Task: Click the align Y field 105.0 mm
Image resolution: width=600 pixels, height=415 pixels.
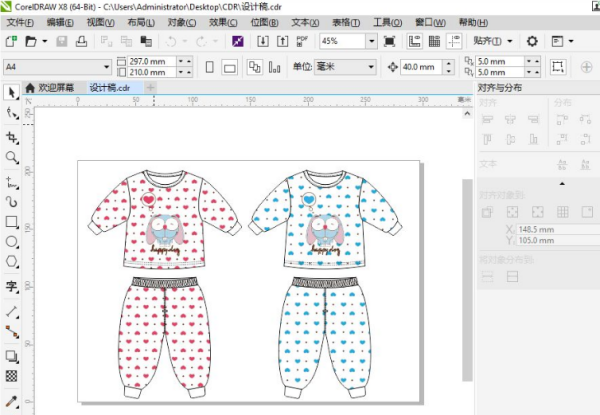Action: click(558, 240)
